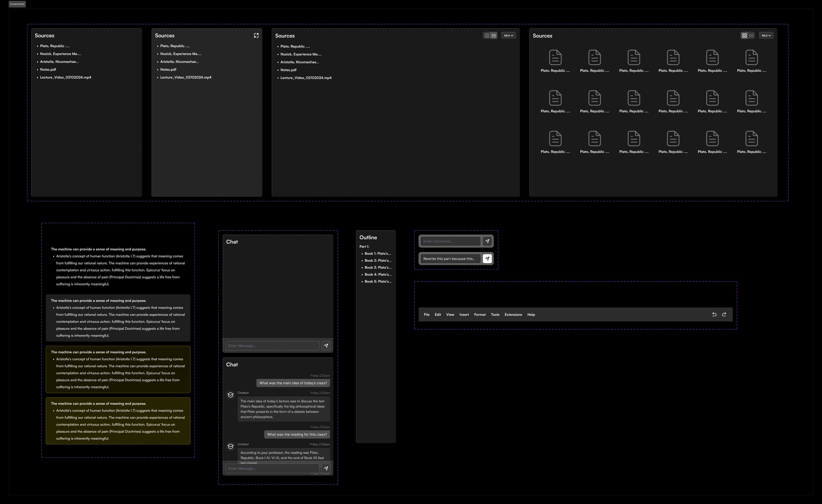Click Aristotle, Nicomachae... in Sources list panel with MLA dropdown
822x504 pixels.
pyautogui.click(x=300, y=62)
